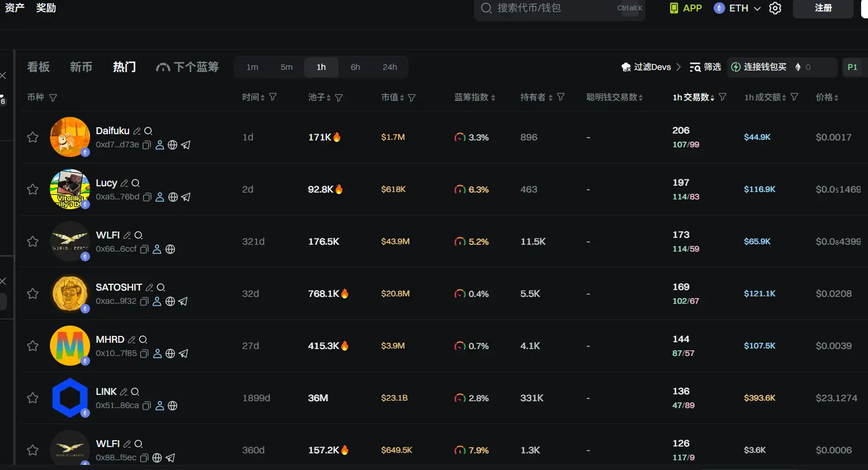Open the 下个蓝筹 tab

pyautogui.click(x=188, y=67)
